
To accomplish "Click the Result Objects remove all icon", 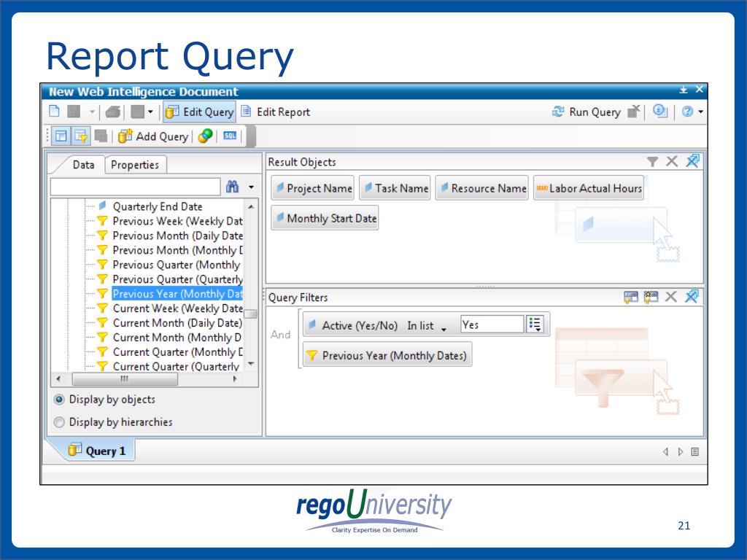I will coord(693,161).
